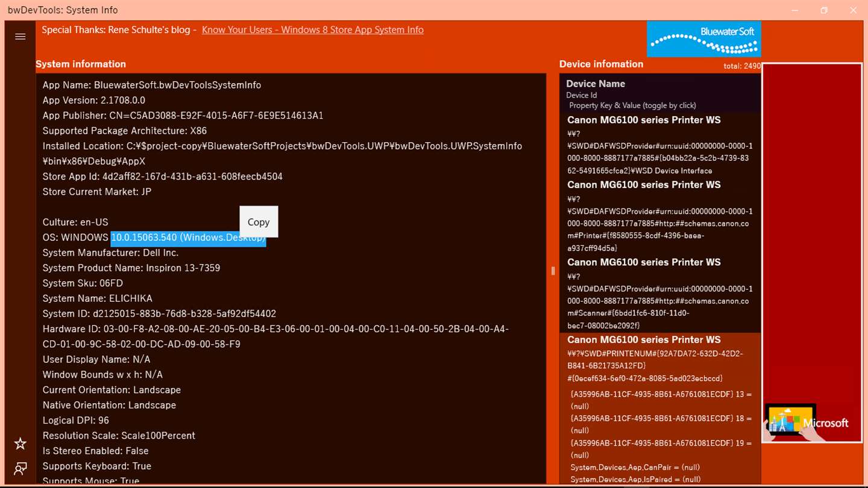This screenshot has width=868, height=488.
Task: Click the Device Name header row
Action: (x=660, y=93)
